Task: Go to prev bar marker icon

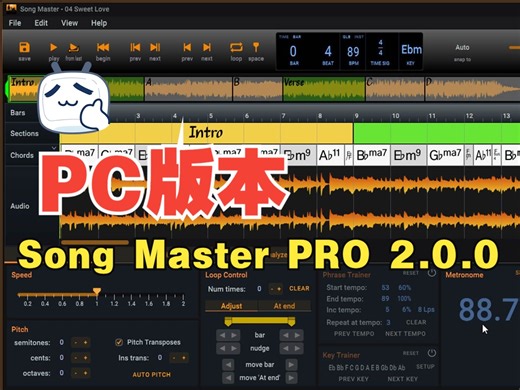Action: (x=187, y=47)
